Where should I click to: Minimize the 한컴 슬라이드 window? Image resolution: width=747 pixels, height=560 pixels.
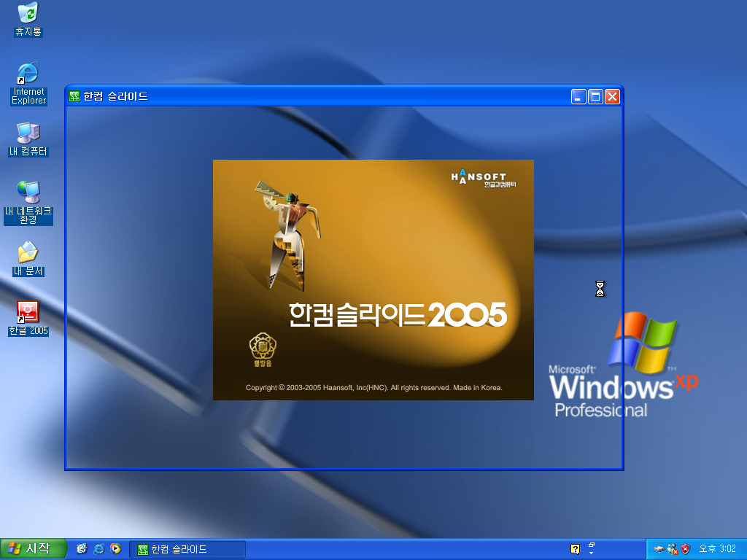coord(578,97)
